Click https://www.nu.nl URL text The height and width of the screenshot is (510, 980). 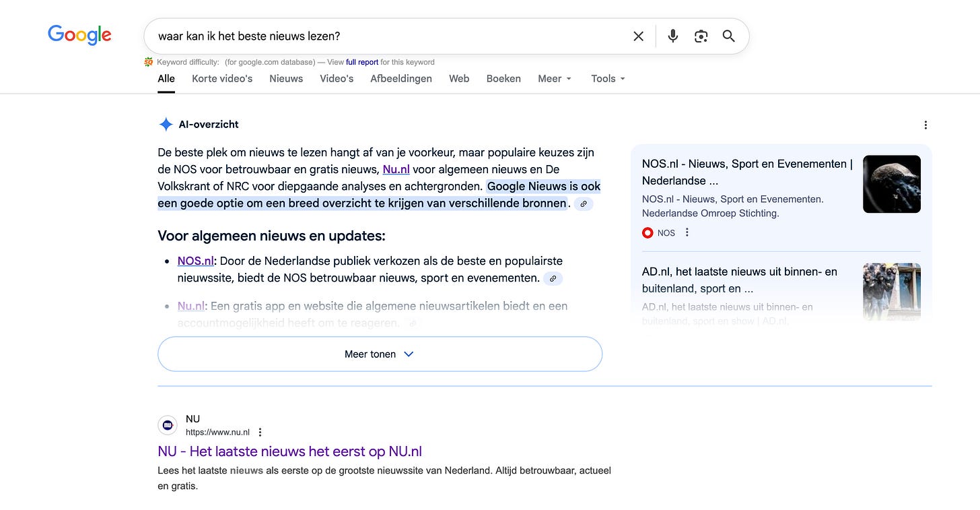(217, 433)
